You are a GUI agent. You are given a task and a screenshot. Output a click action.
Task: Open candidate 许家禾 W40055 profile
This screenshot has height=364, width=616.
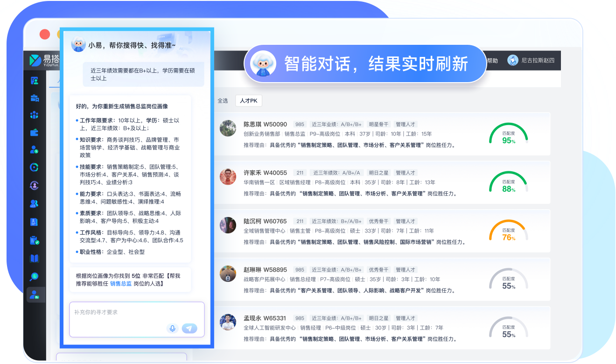[265, 173]
